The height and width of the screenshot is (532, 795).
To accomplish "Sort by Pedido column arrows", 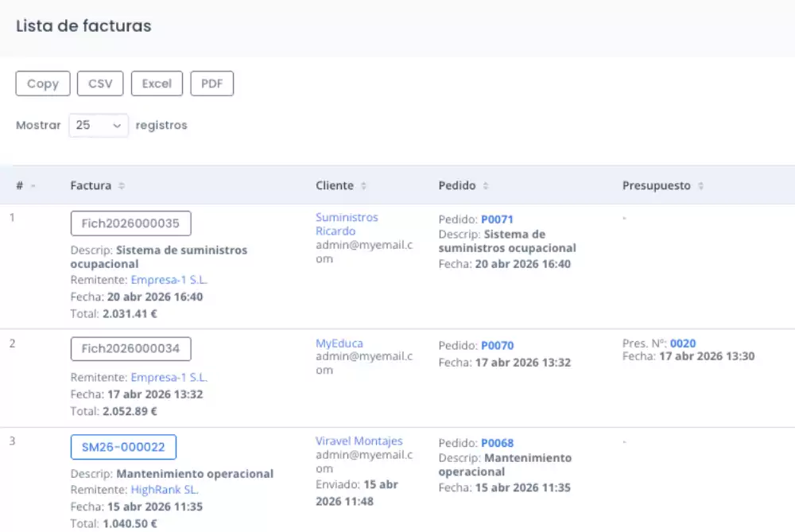I will [x=486, y=186].
